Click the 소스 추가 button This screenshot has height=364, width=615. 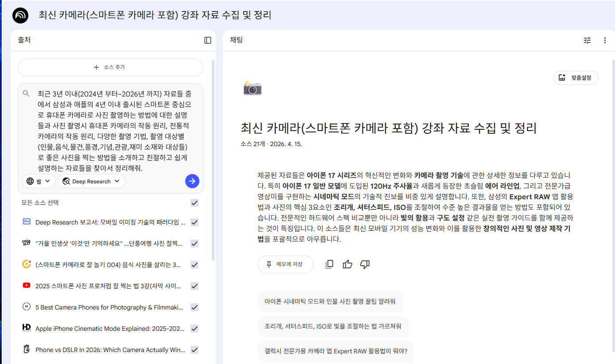pos(110,67)
